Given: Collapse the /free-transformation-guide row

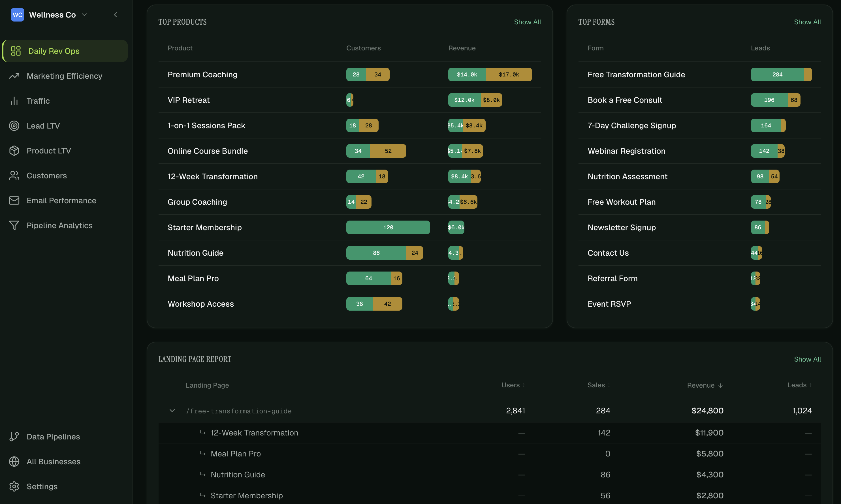Looking at the screenshot, I should click(172, 411).
